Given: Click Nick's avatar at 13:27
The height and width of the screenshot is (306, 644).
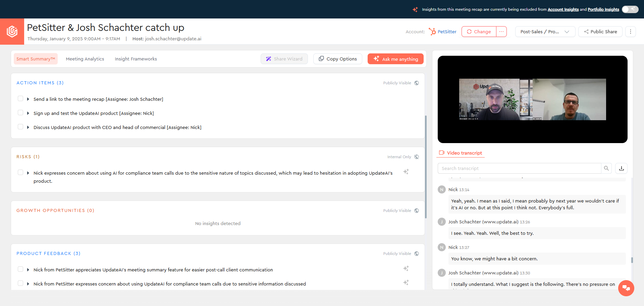Looking at the screenshot, I should coord(442,247).
